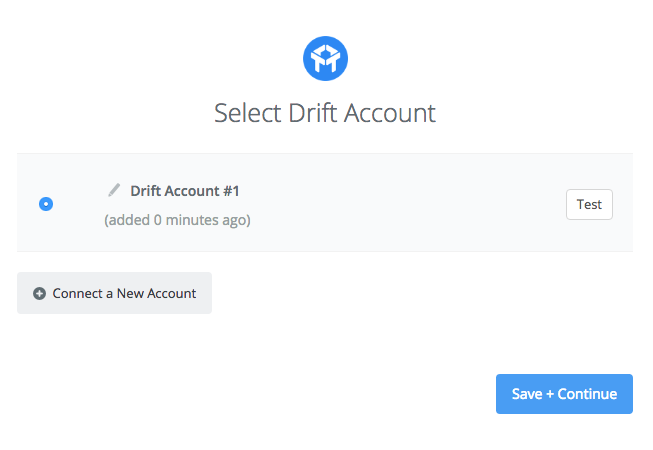The image size is (653, 450).
Task: Verify the connection with the Test button
Action: click(589, 204)
